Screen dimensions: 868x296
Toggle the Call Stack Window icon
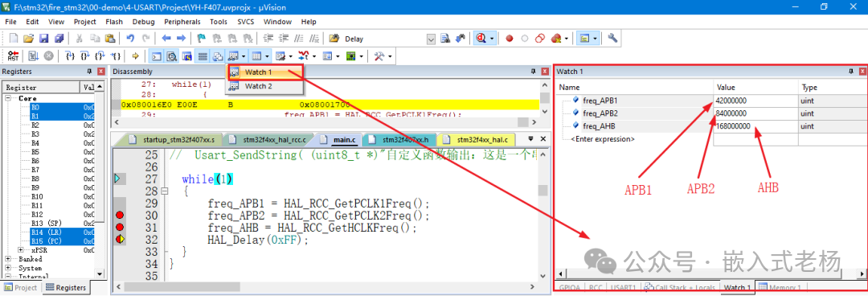(x=218, y=56)
